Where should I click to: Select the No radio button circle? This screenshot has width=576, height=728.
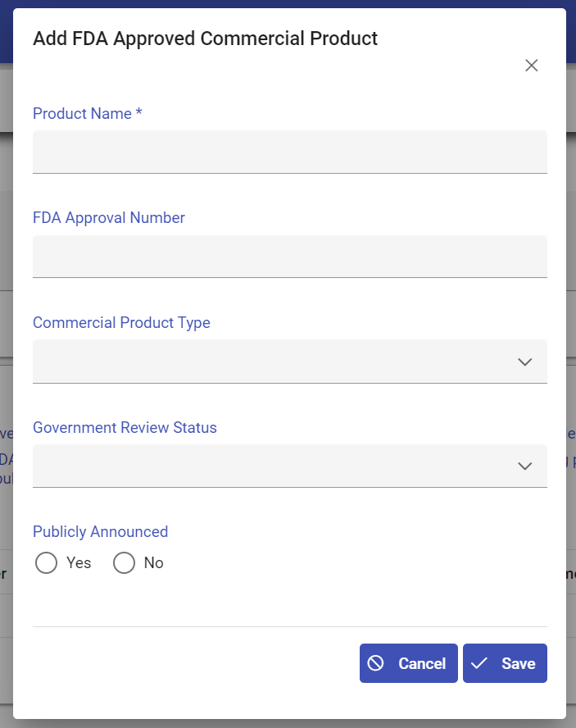click(124, 563)
